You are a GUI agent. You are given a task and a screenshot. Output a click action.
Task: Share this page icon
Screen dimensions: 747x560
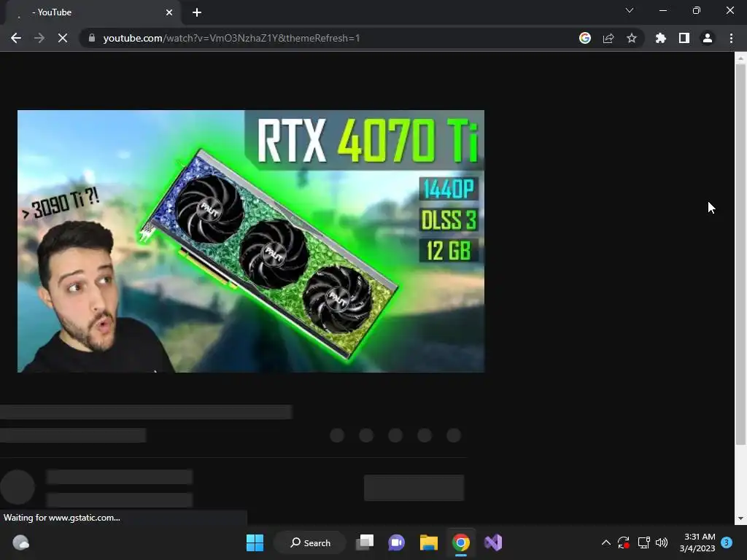pos(608,38)
